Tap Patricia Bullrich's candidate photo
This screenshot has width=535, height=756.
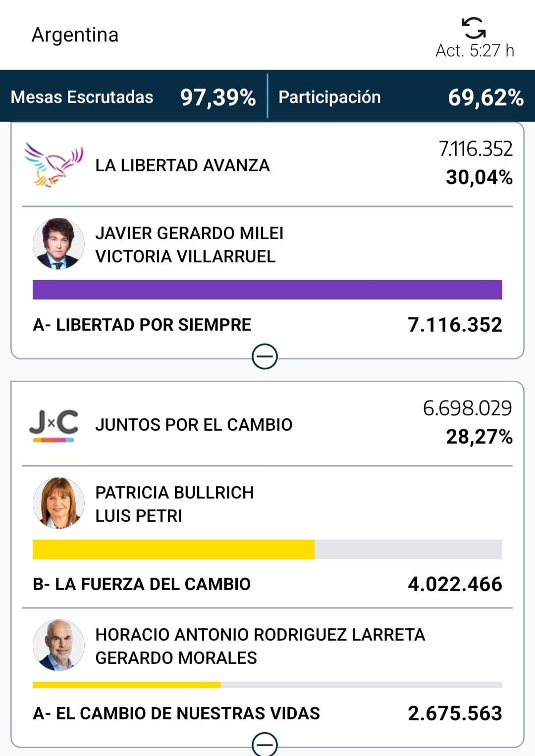click(x=58, y=503)
